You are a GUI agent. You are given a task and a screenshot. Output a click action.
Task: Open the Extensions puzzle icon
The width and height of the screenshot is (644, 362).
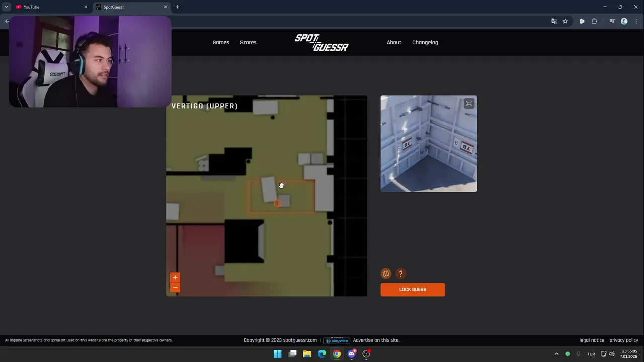coord(594,21)
